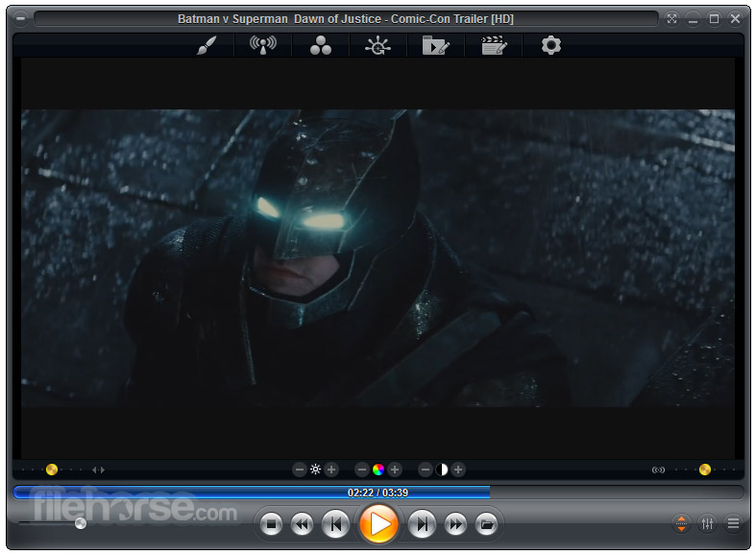
Task: Adjust the right yellow slider knob
Action: point(705,470)
